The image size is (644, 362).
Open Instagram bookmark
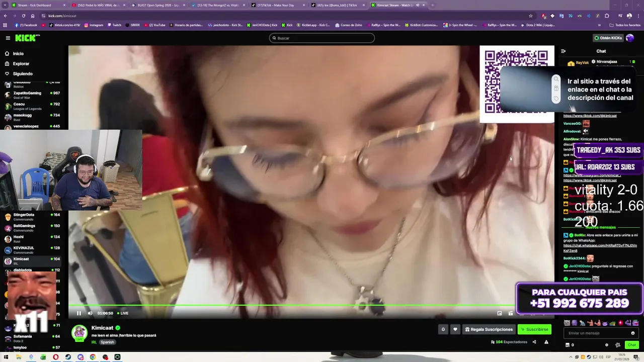coord(94,25)
